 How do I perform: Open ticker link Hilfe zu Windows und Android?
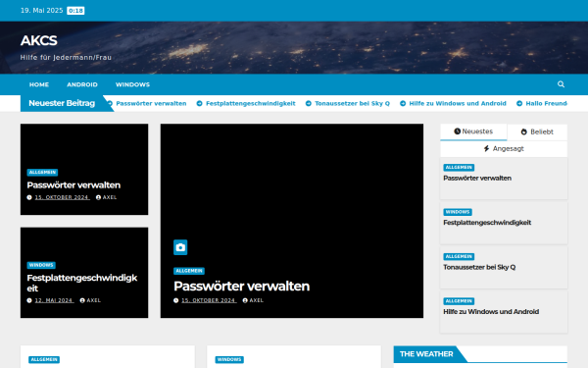[x=458, y=103]
